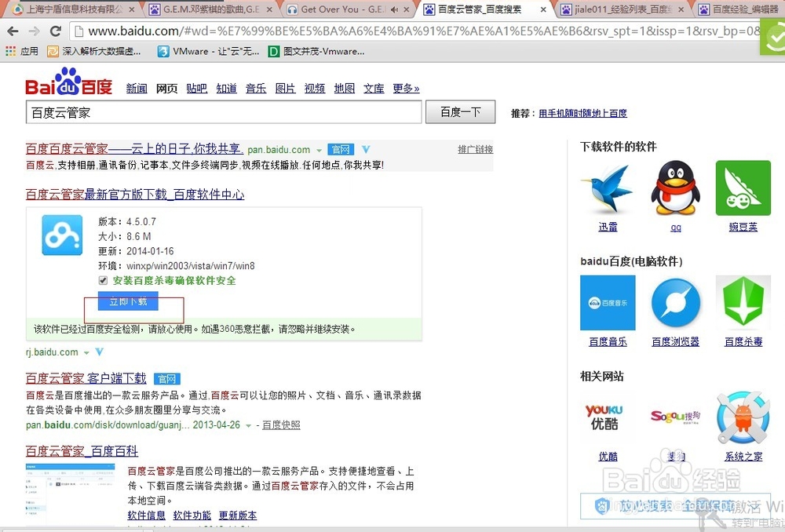Open 百度云管家最新官方版下载 result link

(135, 194)
